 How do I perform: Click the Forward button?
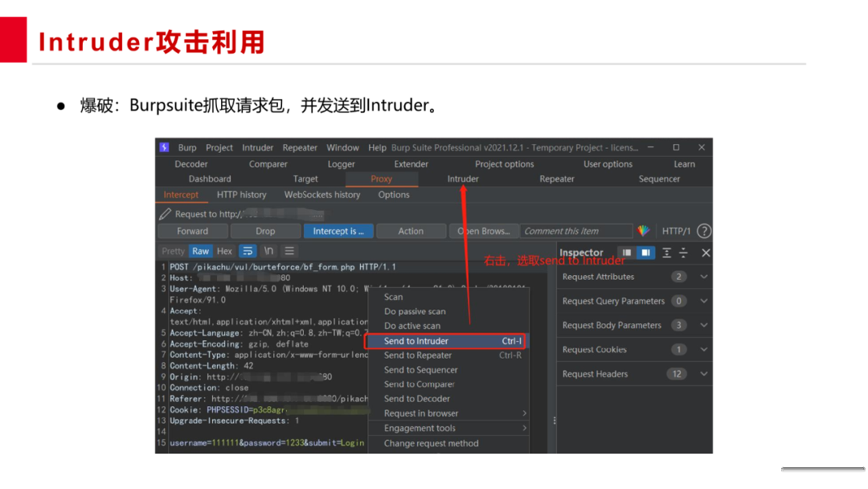[x=193, y=231]
